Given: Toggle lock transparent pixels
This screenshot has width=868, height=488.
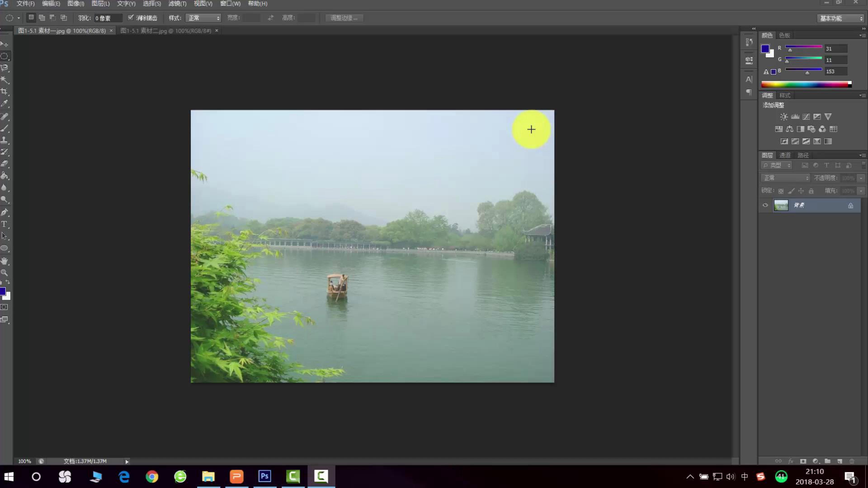Looking at the screenshot, I should (x=781, y=191).
